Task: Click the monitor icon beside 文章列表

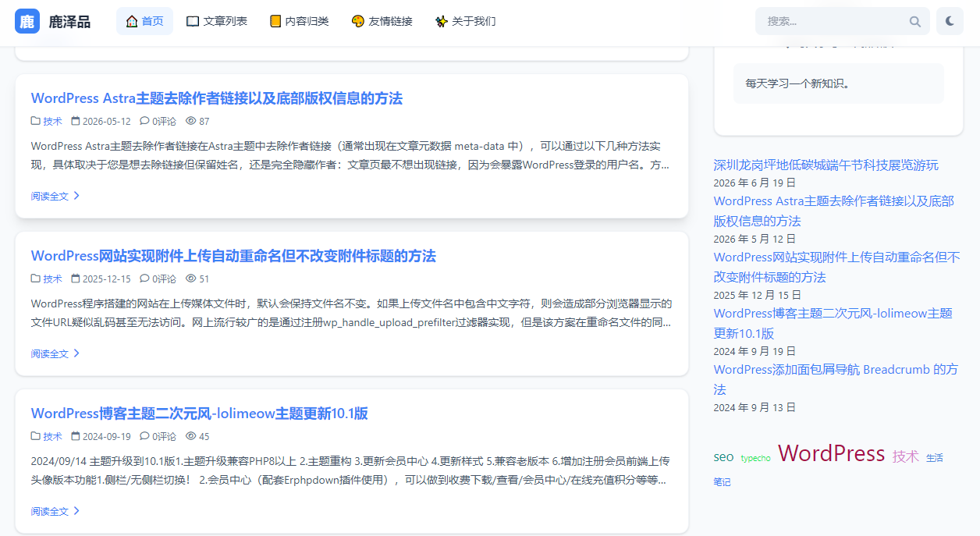Action: point(193,21)
